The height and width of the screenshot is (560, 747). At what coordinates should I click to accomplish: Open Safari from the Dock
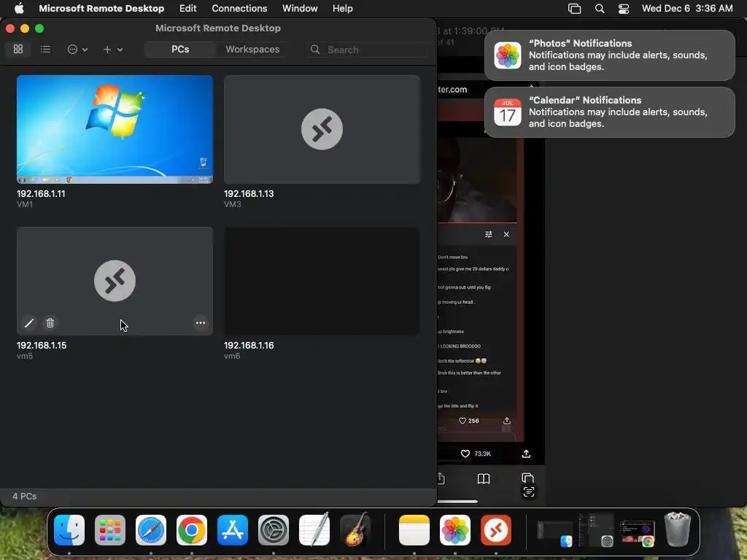click(x=151, y=530)
